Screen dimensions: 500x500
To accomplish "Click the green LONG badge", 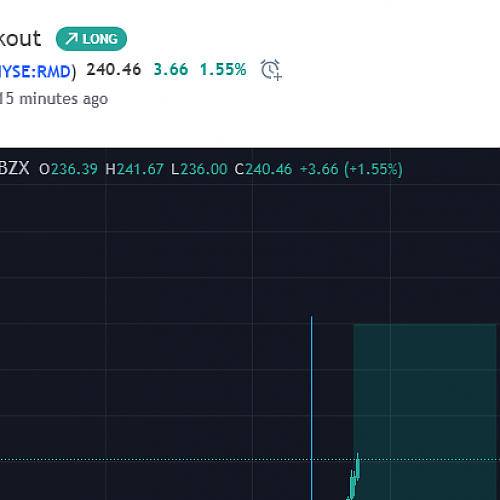I will coord(91,39).
